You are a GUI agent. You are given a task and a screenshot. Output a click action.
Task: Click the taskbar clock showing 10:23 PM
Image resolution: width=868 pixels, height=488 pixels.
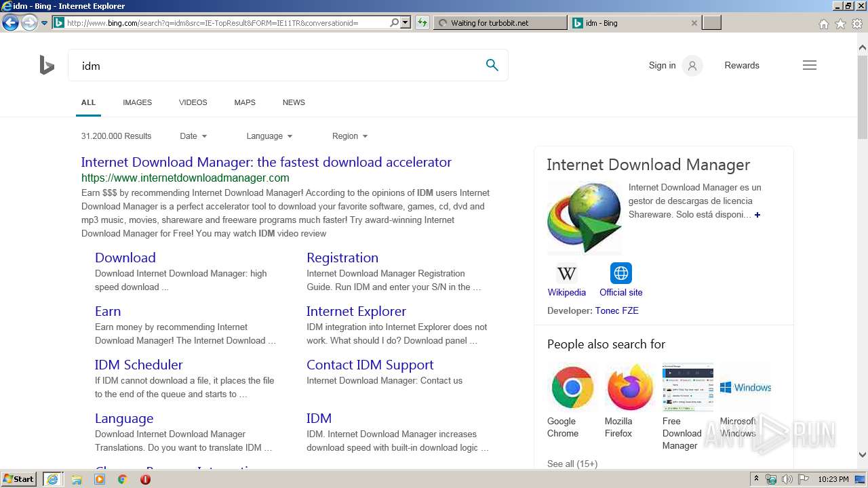pos(833,479)
